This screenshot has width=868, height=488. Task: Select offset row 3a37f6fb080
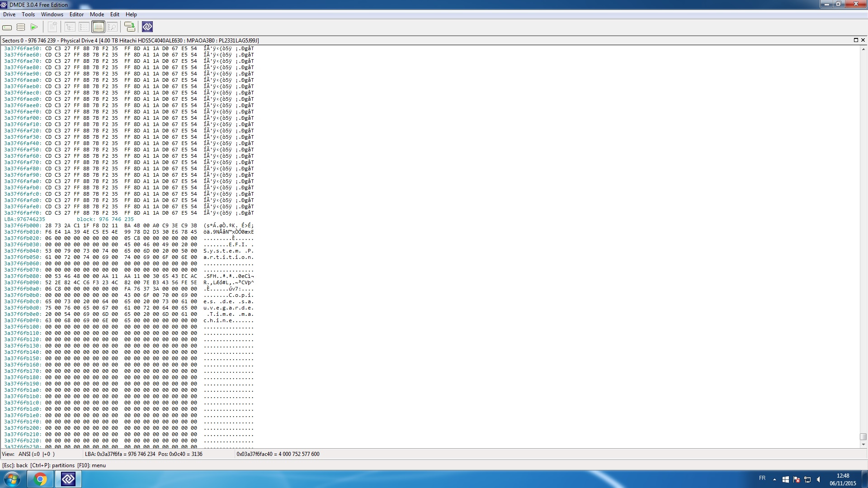click(129, 276)
